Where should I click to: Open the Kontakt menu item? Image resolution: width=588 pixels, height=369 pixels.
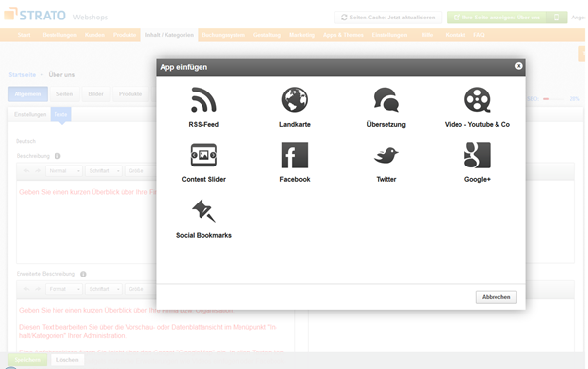[x=456, y=35]
